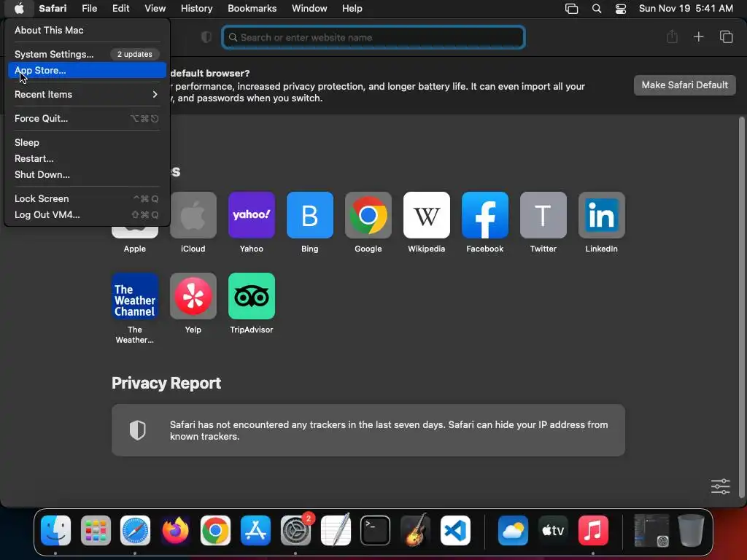Click the Privacy Report tracker summary box

click(x=368, y=430)
